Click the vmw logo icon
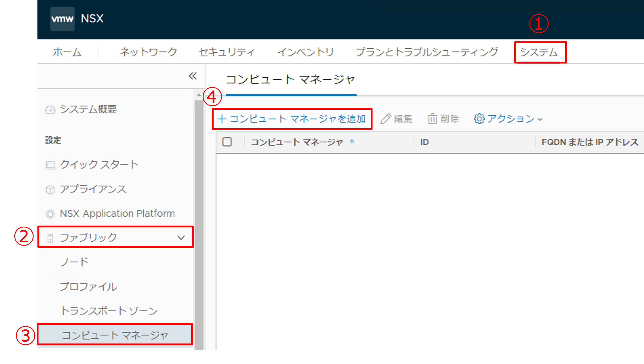This screenshot has width=644, height=364. pyautogui.click(x=62, y=19)
